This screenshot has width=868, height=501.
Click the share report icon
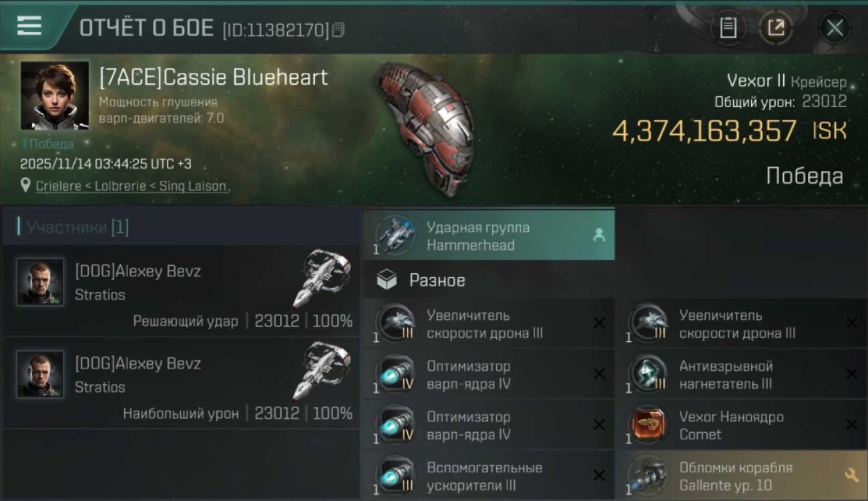coord(776,28)
